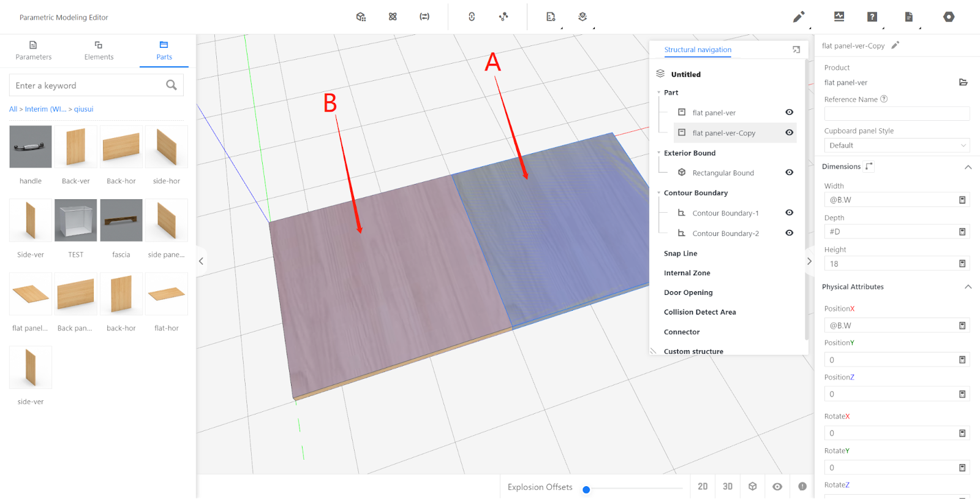Viewport: 980px width, 499px height.
Task: Click the cube view icon in bottom bar
Action: point(753,486)
